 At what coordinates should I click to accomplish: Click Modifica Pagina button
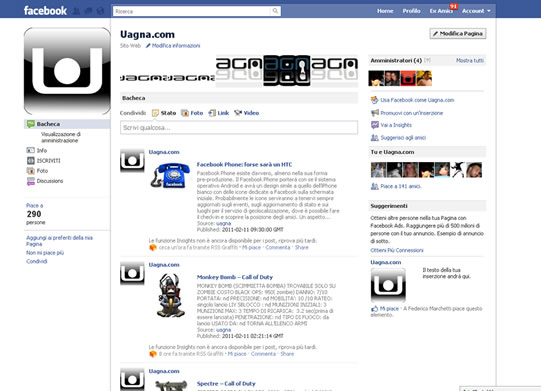point(458,33)
